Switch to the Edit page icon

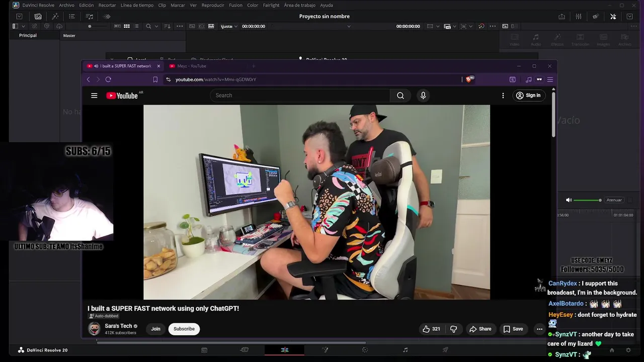pyautogui.click(x=285, y=350)
